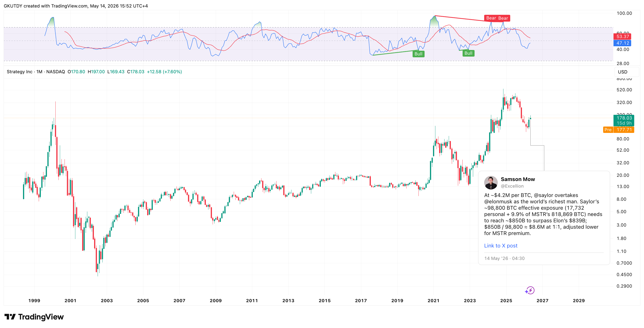Click the change value '+12.58 (+7.60%)'
Screen dimensions: 644x328
164,72
